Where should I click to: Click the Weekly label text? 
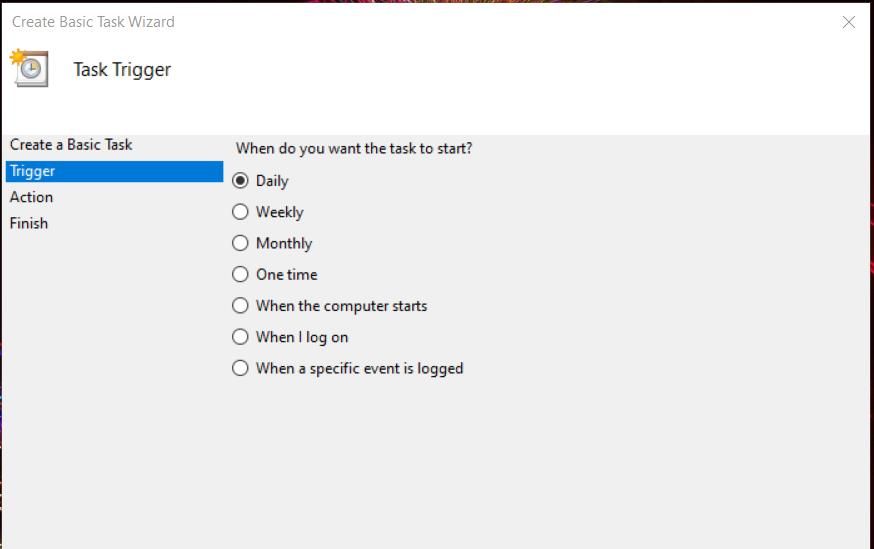pyautogui.click(x=279, y=212)
